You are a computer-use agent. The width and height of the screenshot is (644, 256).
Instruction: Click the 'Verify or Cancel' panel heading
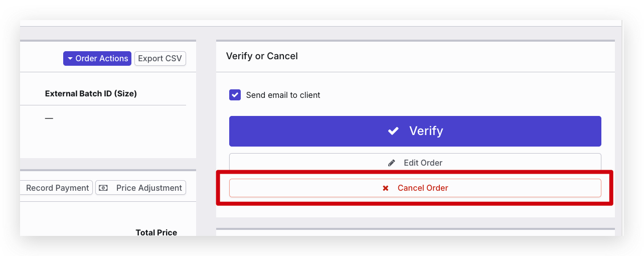click(x=262, y=56)
